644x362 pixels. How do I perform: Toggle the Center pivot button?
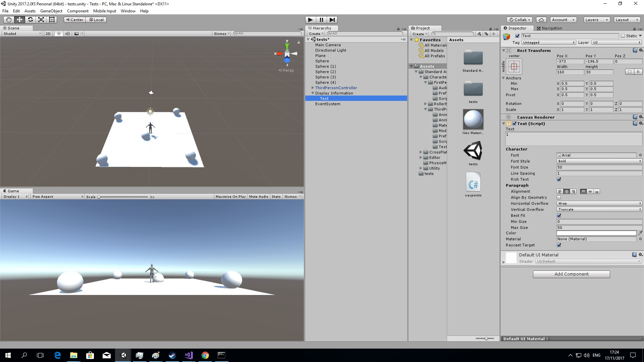click(74, 20)
